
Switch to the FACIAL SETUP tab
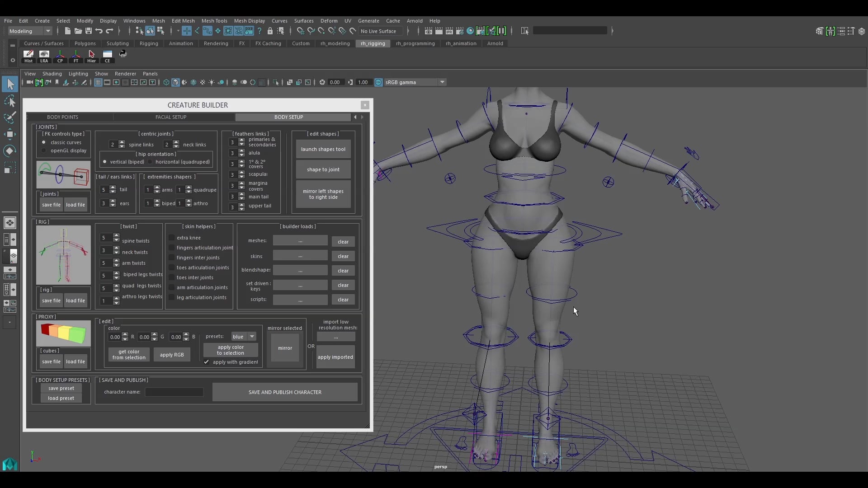[171, 117]
